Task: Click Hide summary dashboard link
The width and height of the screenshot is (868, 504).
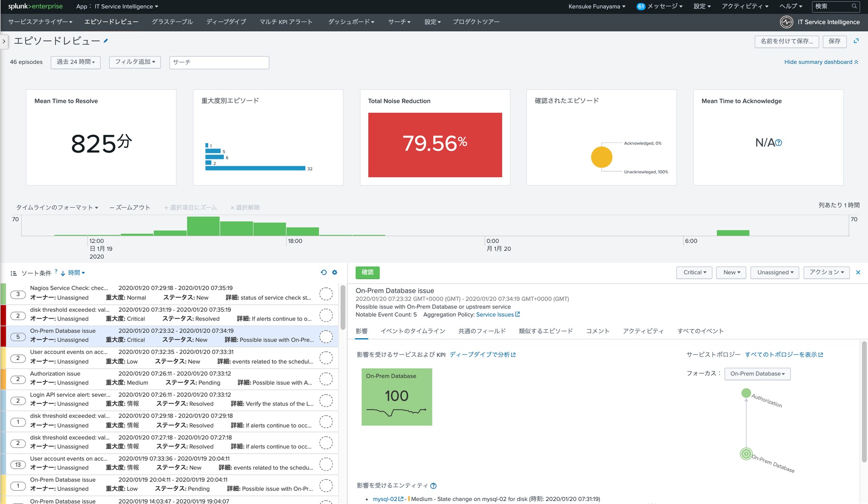Action: (821, 62)
